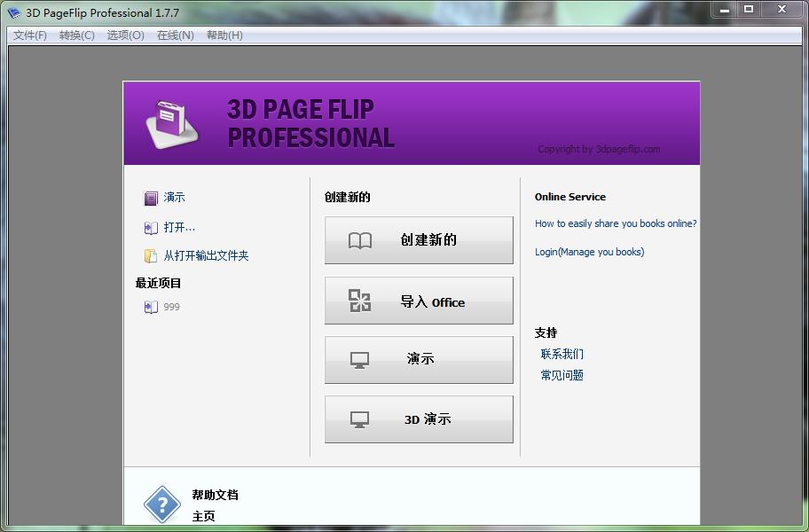This screenshot has height=532, width=809.
Task: Click the purple book icon beside 演示
Action: click(x=151, y=198)
